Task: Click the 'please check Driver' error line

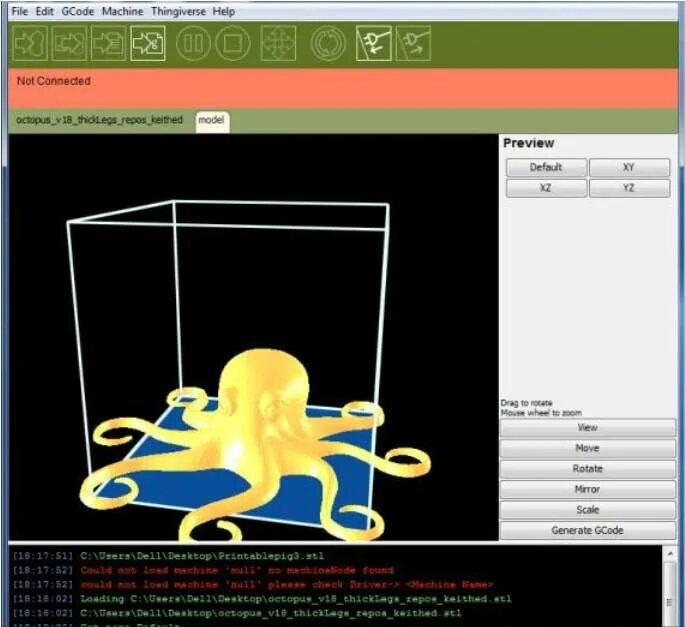Action: (x=253, y=585)
